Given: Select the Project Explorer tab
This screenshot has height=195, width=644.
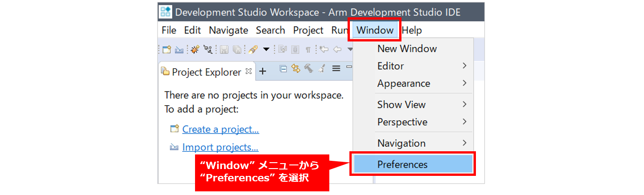Looking at the screenshot, I should (x=206, y=72).
